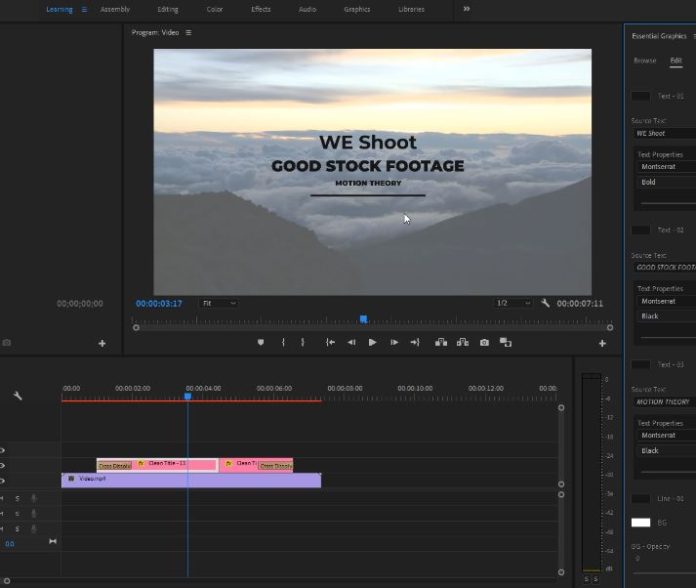The height and width of the screenshot is (588, 696).
Task: Click the WE Shoot source text field
Action: [664, 133]
